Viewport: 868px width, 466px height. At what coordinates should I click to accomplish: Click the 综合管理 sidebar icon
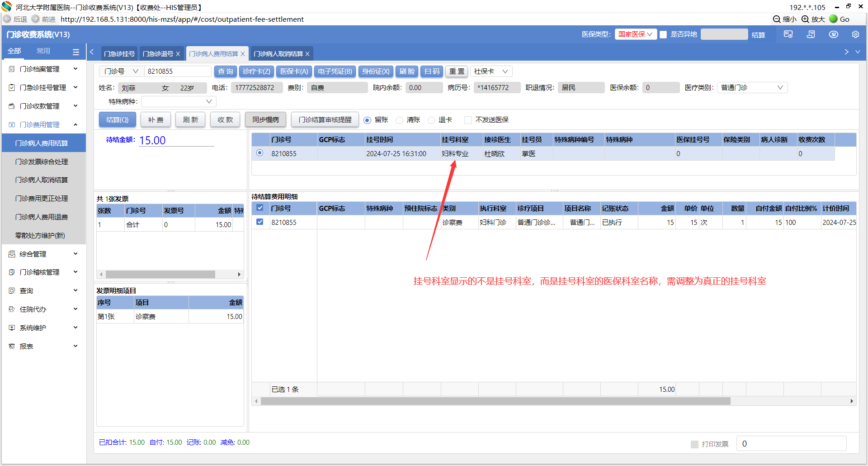[12, 254]
